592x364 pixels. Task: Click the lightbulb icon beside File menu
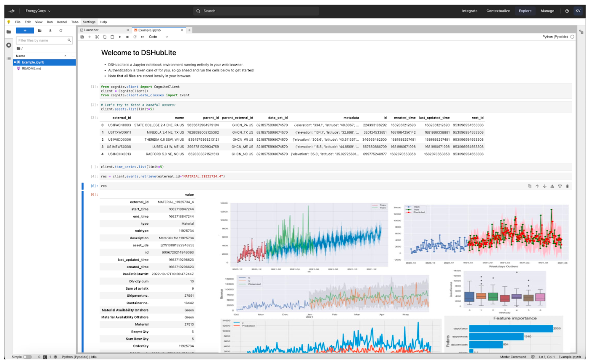pos(8,22)
